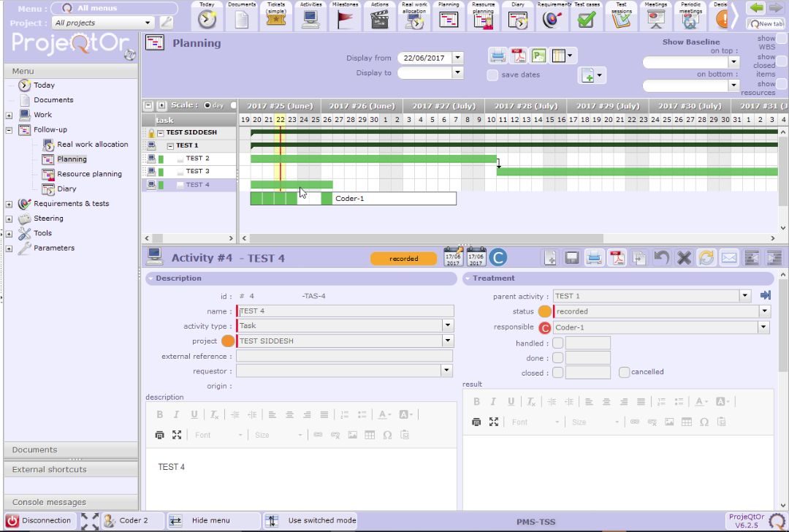Image resolution: width=789 pixels, height=532 pixels.
Task: Export planning to PDF
Action: point(518,56)
